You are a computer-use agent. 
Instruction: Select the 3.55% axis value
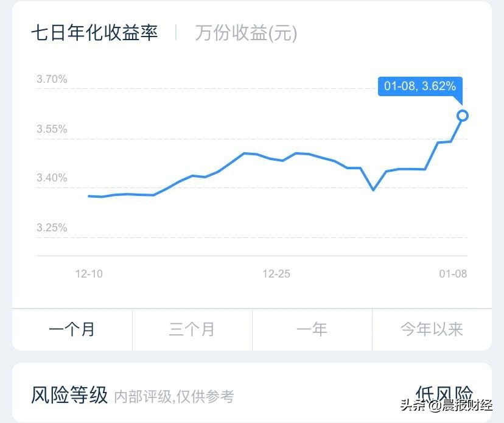coord(51,128)
